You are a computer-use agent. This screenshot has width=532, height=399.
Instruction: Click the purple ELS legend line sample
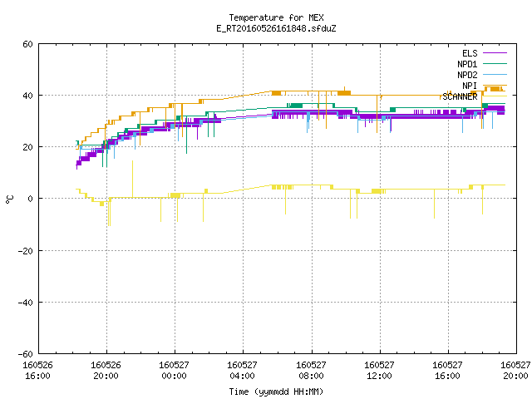[495, 53]
